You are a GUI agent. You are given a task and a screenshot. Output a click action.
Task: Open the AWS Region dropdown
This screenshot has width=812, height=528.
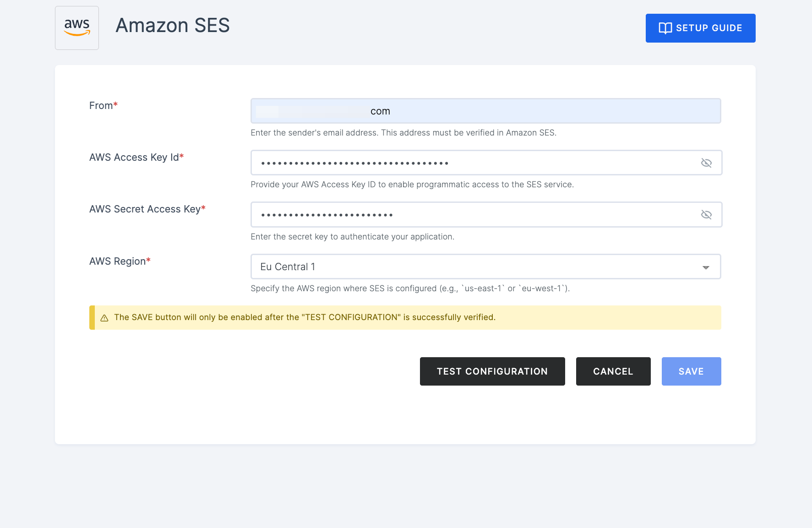click(486, 267)
